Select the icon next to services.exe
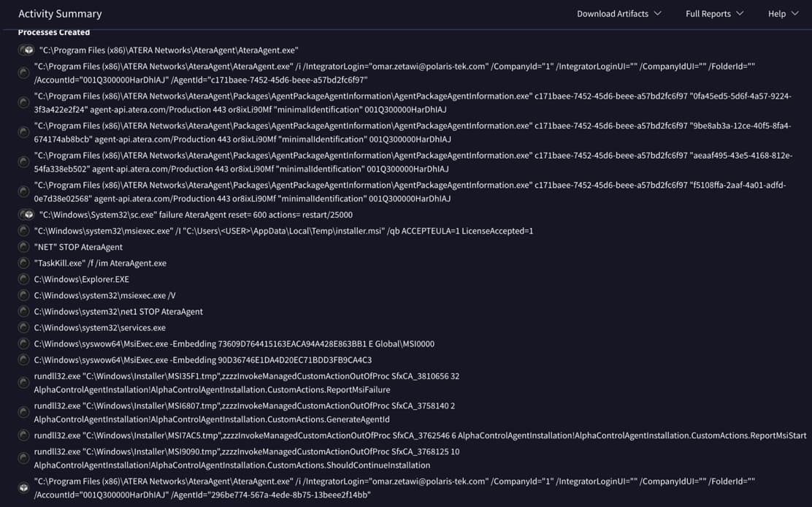This screenshot has width=812, height=507. [x=24, y=327]
